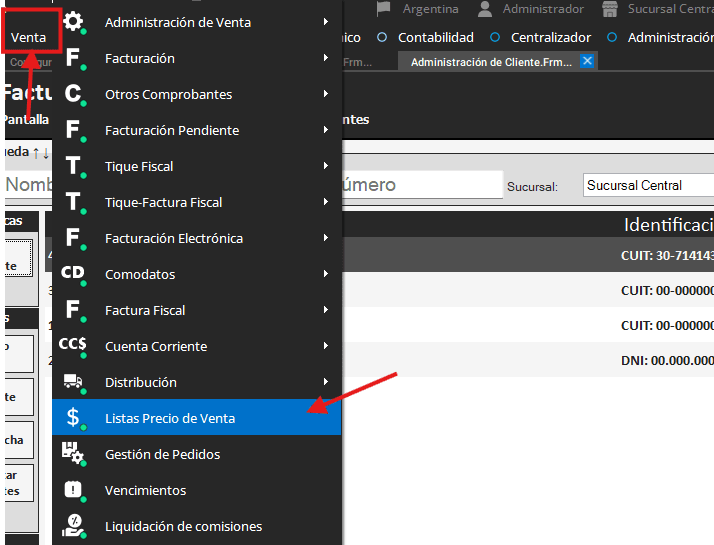Click the Liquidación de comisiones icon
The height and width of the screenshot is (545, 714).
pos(73,526)
